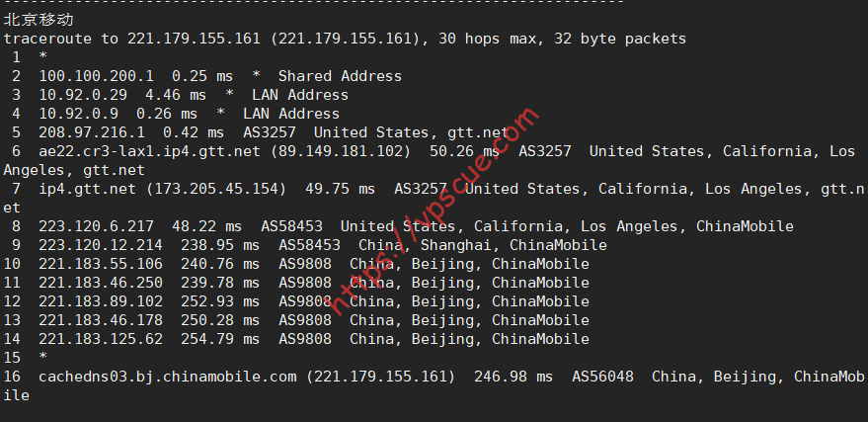Screen dimensions: 868x422
Task: Click the 50.26 ms latency on hop 6
Action: point(465,152)
